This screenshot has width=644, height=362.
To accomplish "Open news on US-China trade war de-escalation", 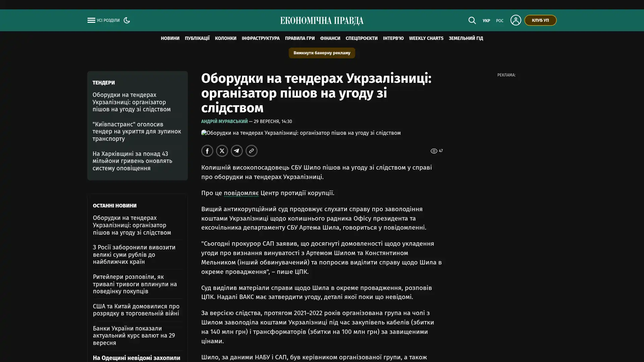I will (x=136, y=310).
